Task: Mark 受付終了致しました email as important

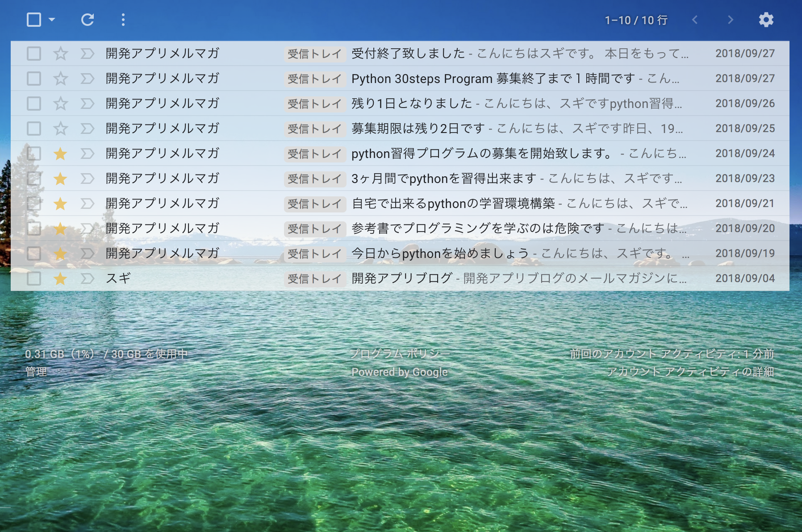Action: (88, 54)
